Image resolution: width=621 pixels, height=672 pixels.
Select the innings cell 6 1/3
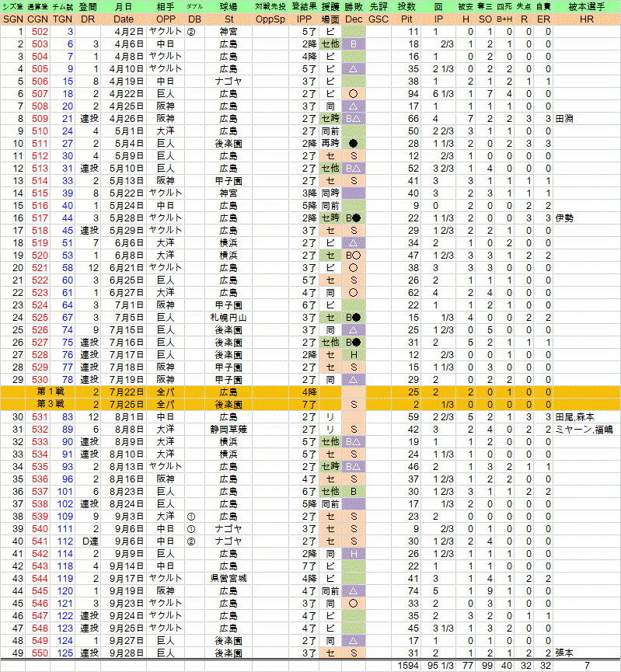[x=443, y=94]
